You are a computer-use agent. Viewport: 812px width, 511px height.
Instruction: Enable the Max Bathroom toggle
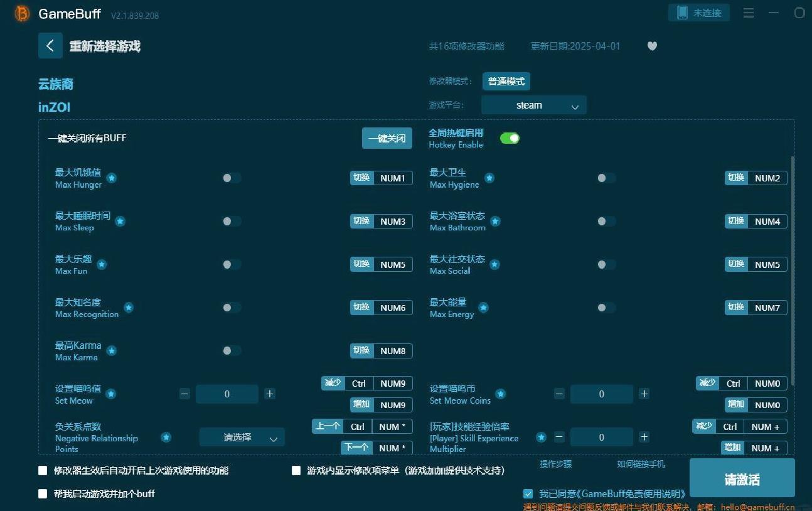click(606, 222)
